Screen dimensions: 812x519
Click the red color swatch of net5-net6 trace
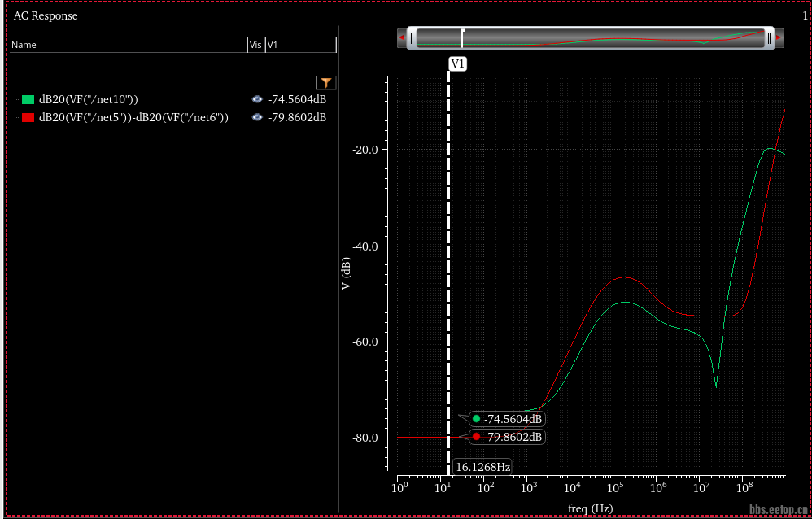(28, 118)
